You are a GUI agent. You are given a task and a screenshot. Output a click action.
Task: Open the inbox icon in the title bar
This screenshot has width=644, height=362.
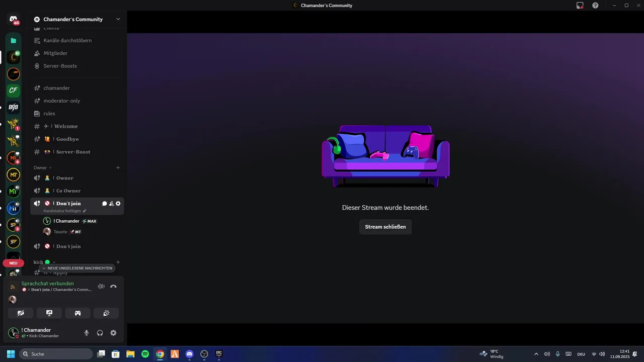coord(580,6)
